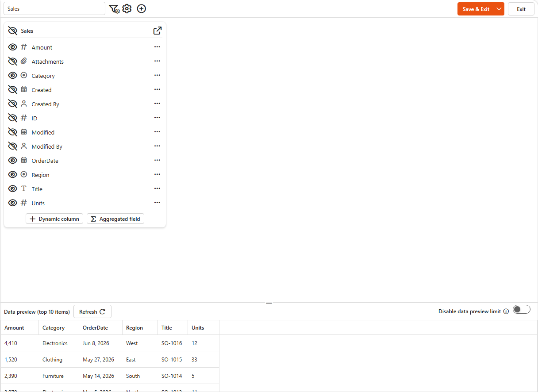The image size is (538, 392).
Task: Click the Region column header
Action: 140,328
